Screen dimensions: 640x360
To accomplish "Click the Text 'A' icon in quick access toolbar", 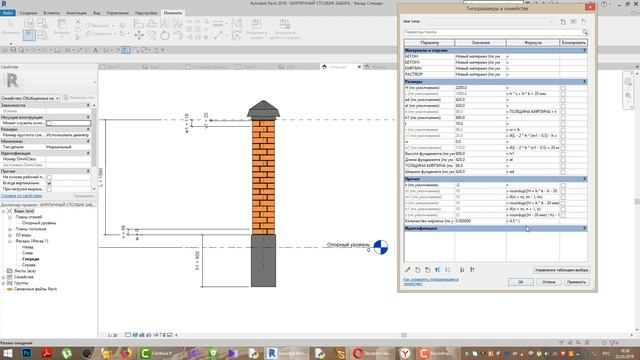I will click(x=95, y=50).
